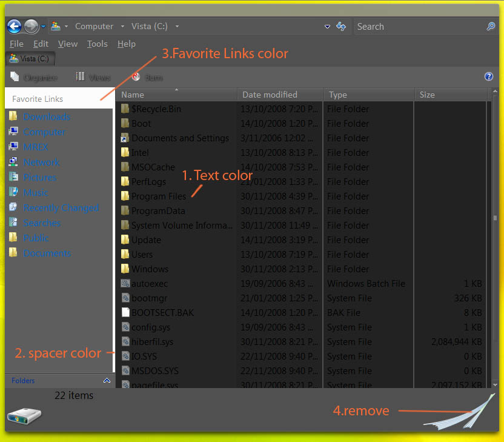Image resolution: width=504 pixels, height=442 pixels.
Task: Click the Refresh icon in address bar
Action: click(x=341, y=27)
